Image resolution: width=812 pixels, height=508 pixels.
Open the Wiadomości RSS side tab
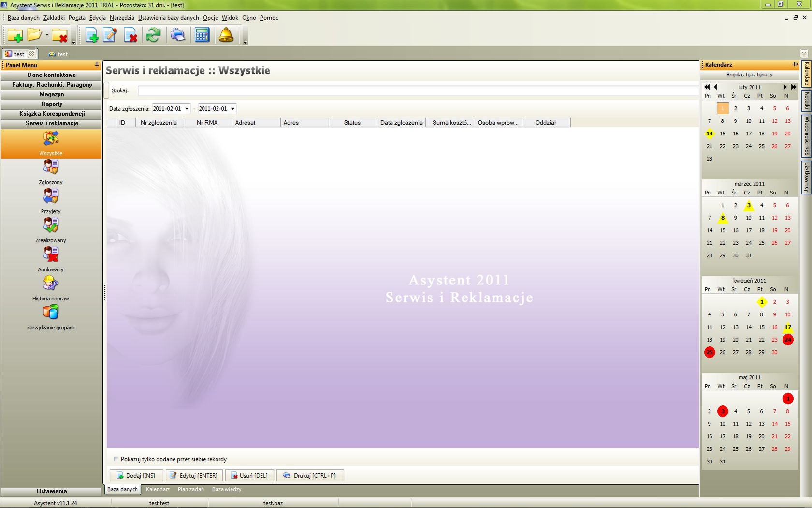tap(806, 135)
